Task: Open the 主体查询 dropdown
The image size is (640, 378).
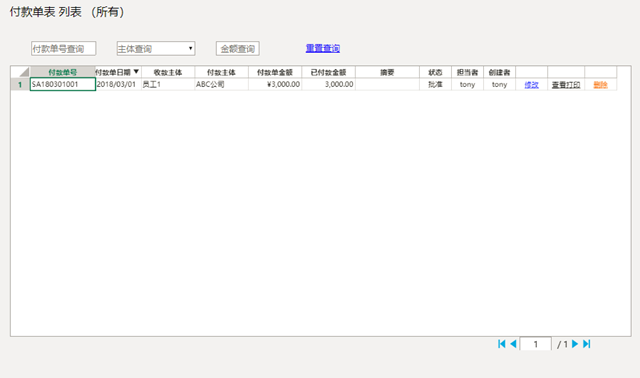Action: coord(156,49)
